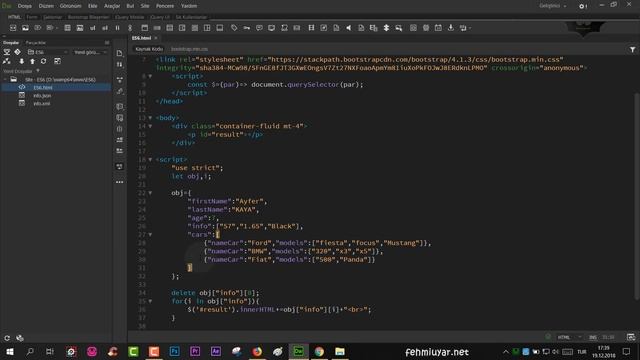This screenshot has width=640, height=360.
Task: Open the Ekle menu
Action: click(x=93, y=6)
